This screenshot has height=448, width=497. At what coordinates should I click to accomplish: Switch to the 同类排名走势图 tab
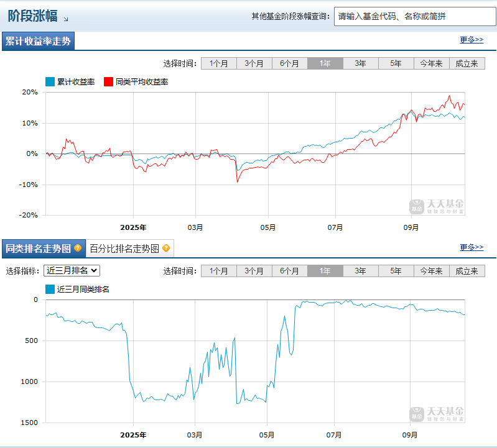(x=44, y=249)
